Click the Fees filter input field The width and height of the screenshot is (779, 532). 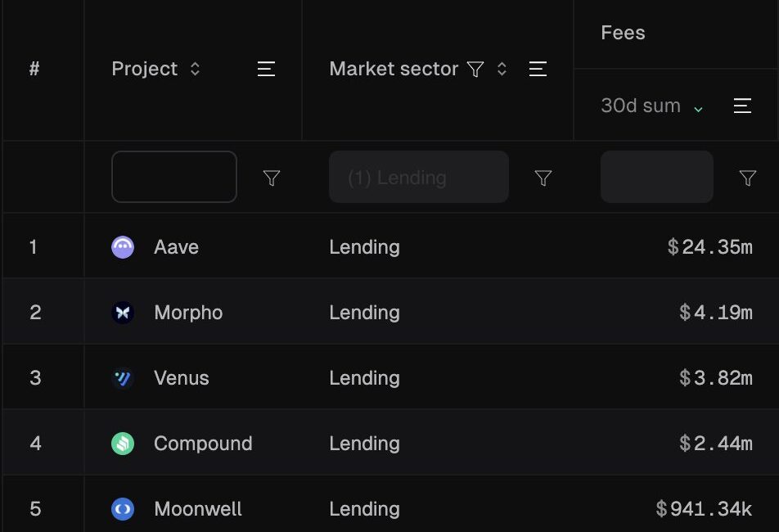pyautogui.click(x=657, y=177)
